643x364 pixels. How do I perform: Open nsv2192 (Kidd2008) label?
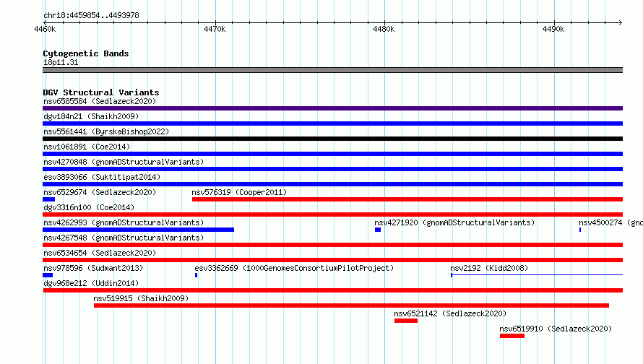click(x=489, y=268)
